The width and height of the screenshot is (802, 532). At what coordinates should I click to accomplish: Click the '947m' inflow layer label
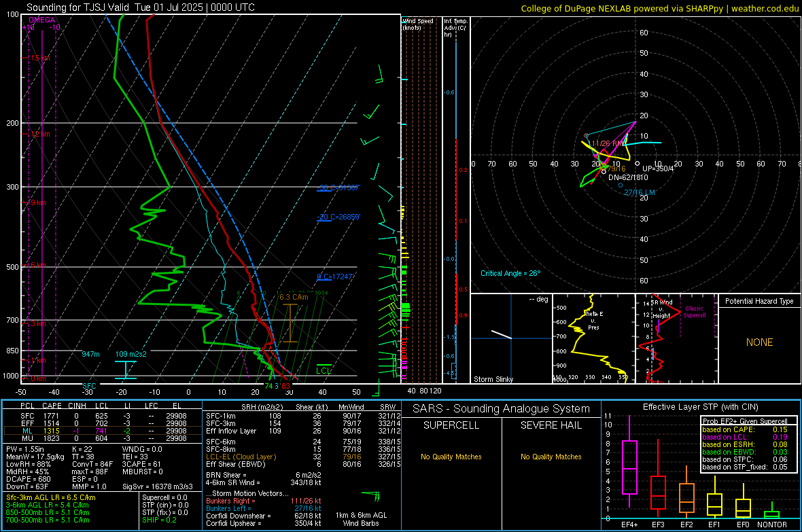90,354
